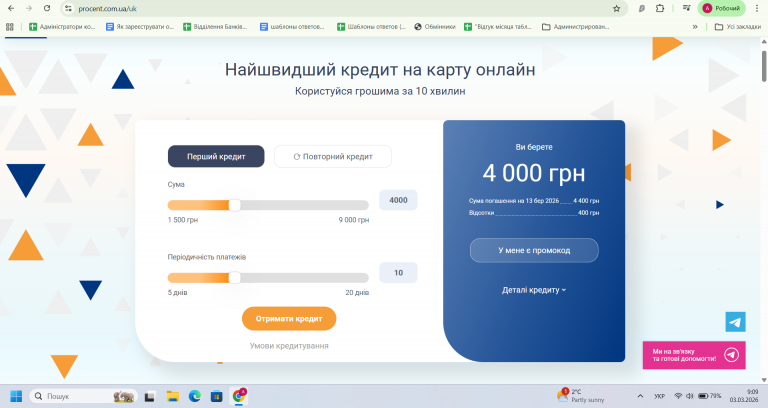Screen dimensions: 768x408
Task: Open Microsoft Store from the taskbar
Action: [x=216, y=396]
